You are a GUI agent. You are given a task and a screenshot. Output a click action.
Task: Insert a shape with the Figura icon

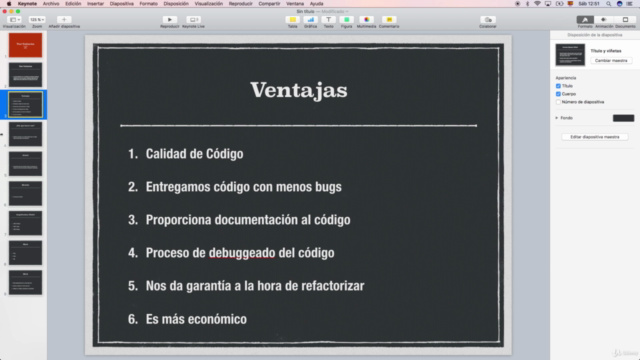point(347,20)
